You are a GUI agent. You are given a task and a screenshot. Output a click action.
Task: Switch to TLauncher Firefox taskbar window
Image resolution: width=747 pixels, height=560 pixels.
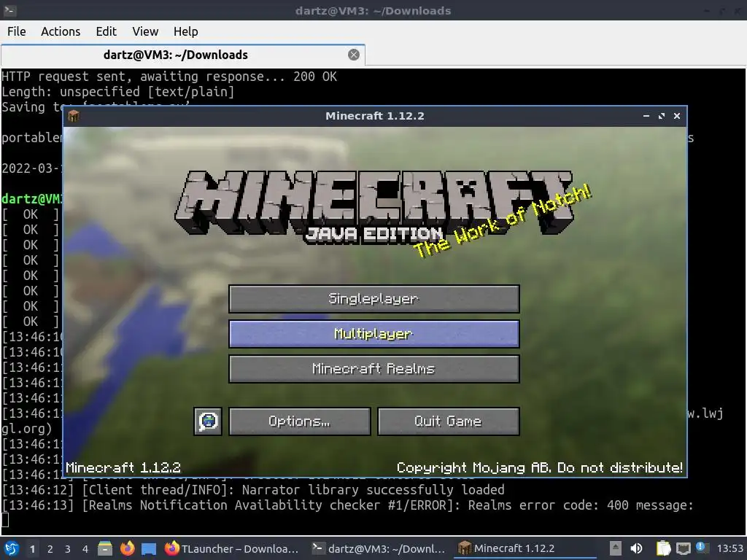[232, 548]
